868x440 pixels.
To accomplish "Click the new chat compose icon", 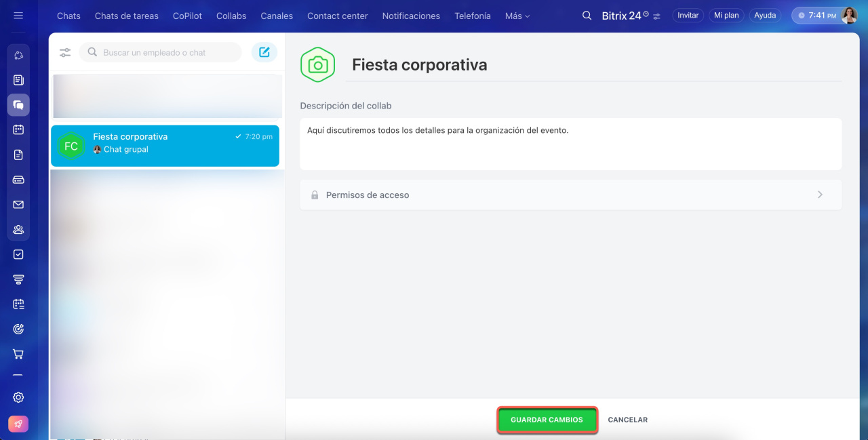I will click(x=264, y=52).
